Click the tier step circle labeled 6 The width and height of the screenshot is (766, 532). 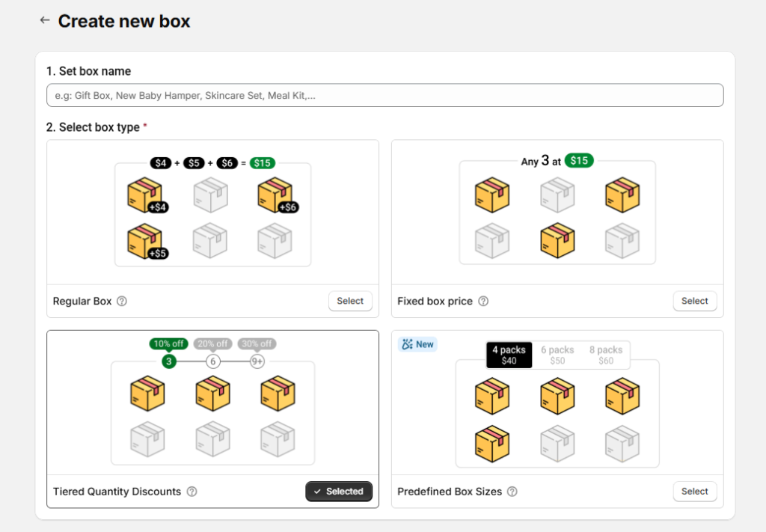pyautogui.click(x=213, y=361)
